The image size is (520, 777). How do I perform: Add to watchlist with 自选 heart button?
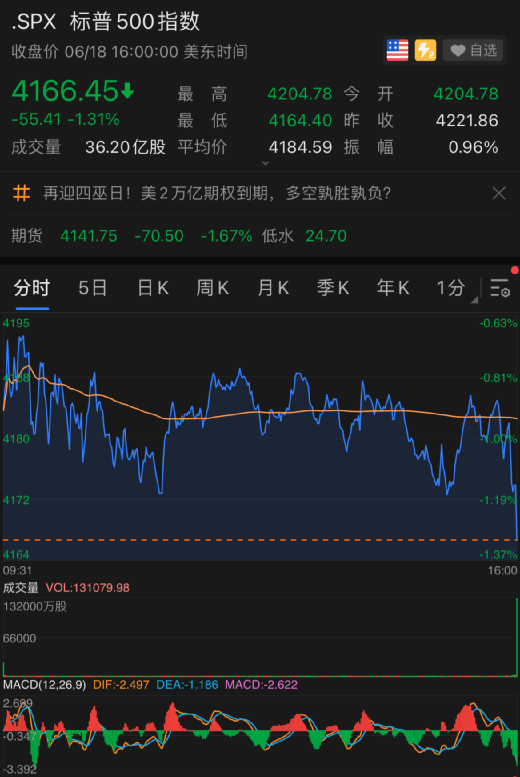point(473,50)
